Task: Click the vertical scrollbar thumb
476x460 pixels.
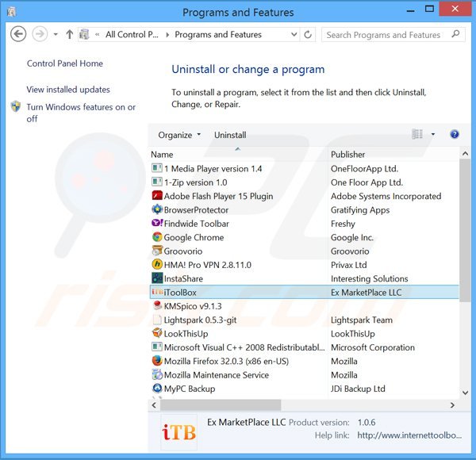Action: click(465, 230)
